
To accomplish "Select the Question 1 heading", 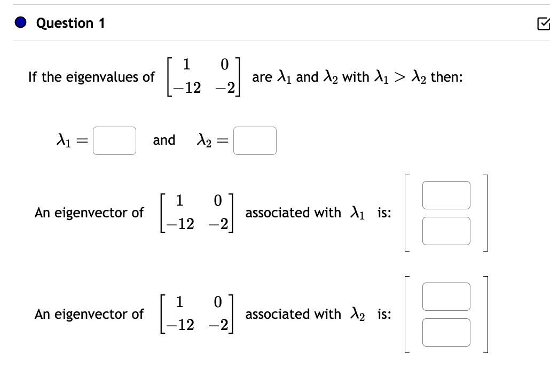I will click(x=69, y=23).
